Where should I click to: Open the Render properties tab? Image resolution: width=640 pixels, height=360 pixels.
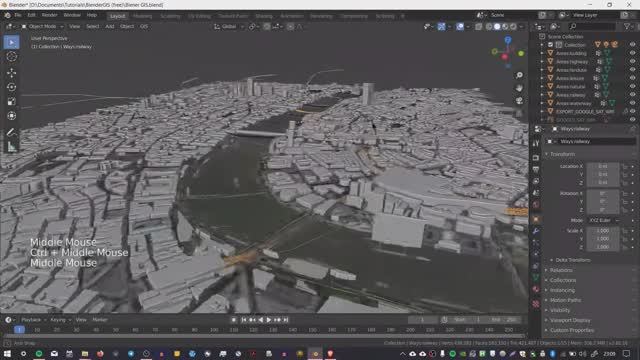pos(536,158)
